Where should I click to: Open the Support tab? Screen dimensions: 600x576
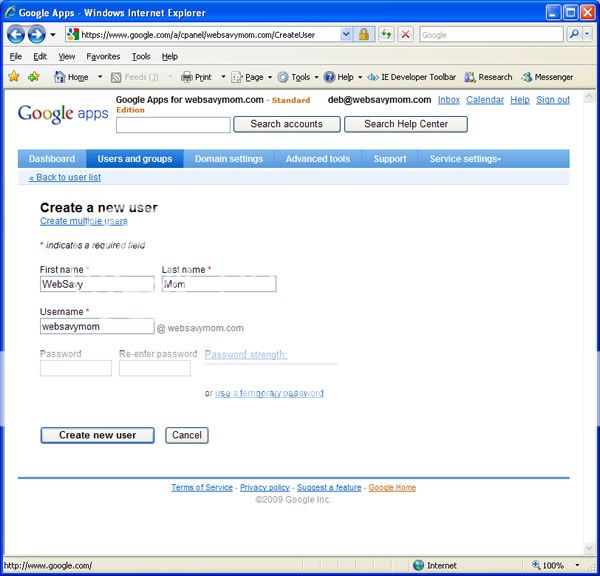[x=390, y=159]
